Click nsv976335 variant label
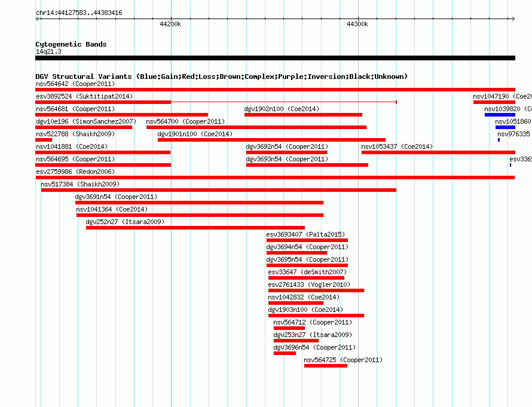The image size is (532, 407). tap(514, 134)
